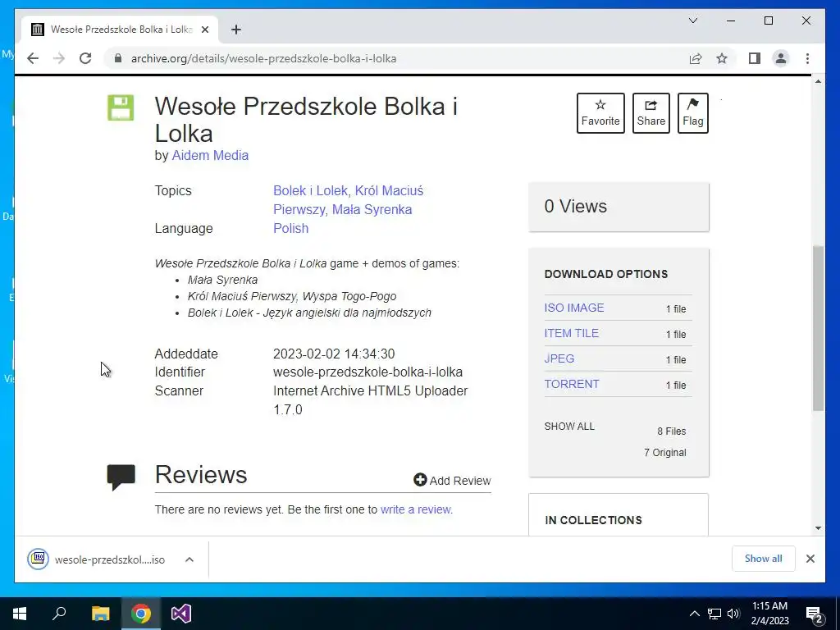The image size is (840, 630).
Task: Click Show all downloads
Action: (x=763, y=559)
